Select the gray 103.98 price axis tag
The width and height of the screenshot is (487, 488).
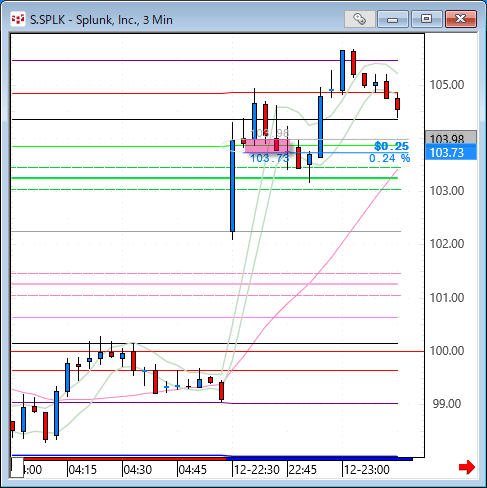click(451, 137)
